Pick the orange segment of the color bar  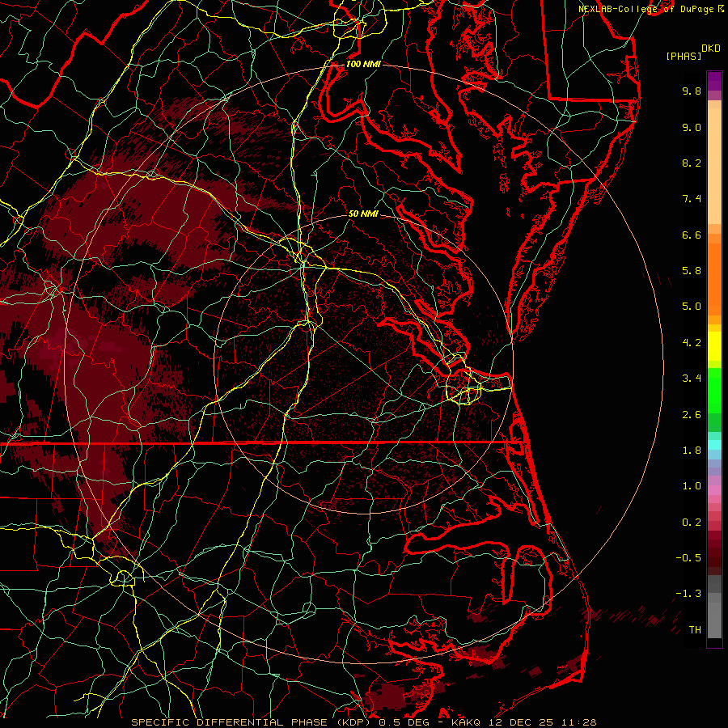[x=714, y=278]
